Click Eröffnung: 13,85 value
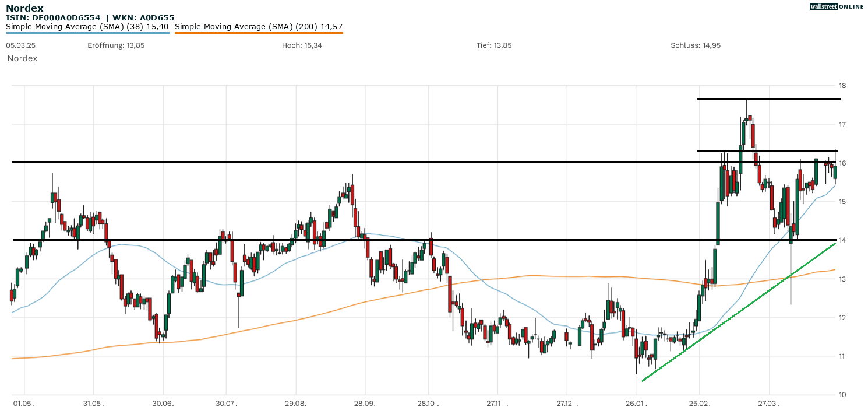The height and width of the screenshot is (407, 868). (x=116, y=45)
